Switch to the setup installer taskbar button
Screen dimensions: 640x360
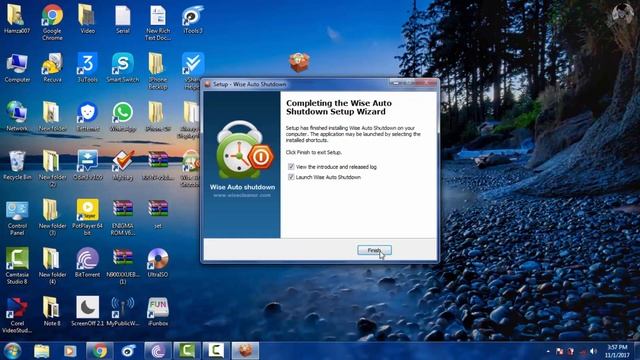coord(245,351)
